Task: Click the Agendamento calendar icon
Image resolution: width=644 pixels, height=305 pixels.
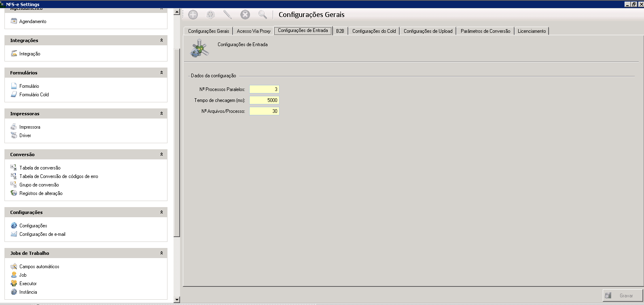Action: [x=14, y=21]
